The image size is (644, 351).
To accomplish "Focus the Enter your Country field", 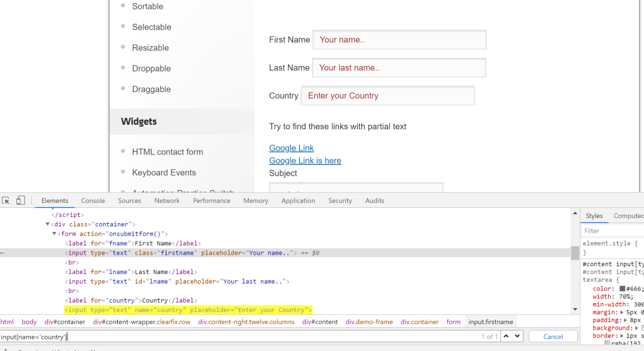I will click(388, 96).
